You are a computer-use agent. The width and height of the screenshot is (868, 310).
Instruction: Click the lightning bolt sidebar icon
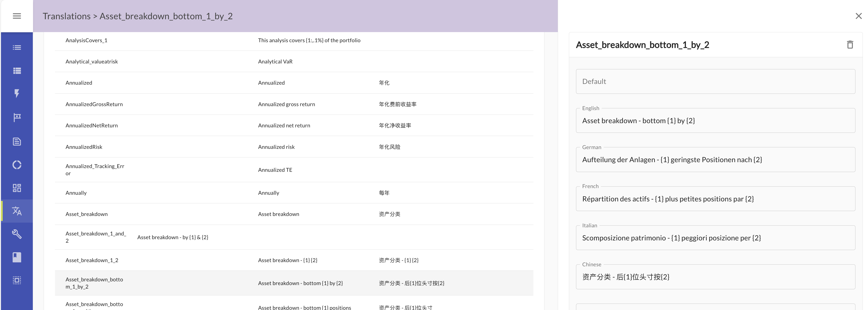point(17,94)
